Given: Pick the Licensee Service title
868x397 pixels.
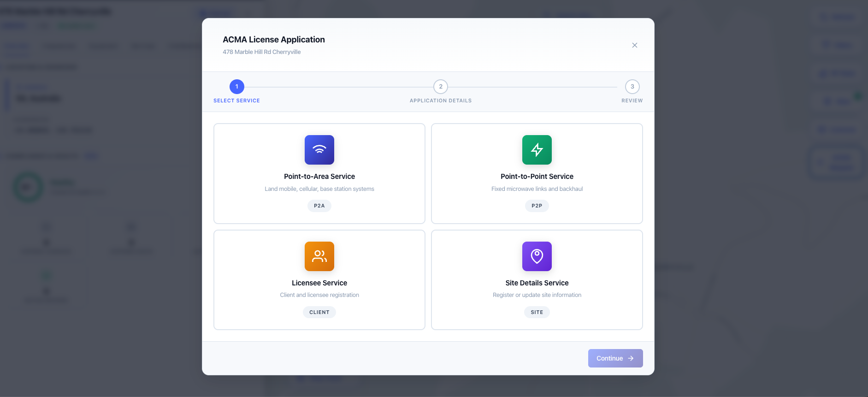Looking at the screenshot, I should (319, 283).
